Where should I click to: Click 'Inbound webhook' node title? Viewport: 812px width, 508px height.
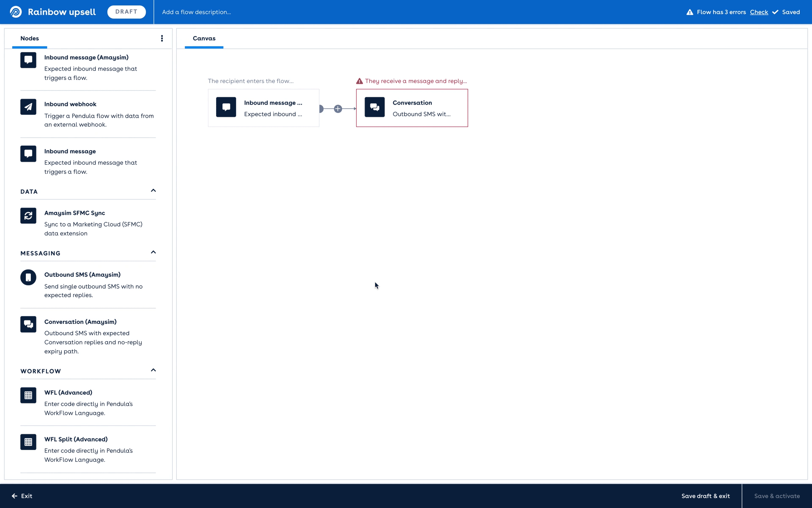[70, 104]
